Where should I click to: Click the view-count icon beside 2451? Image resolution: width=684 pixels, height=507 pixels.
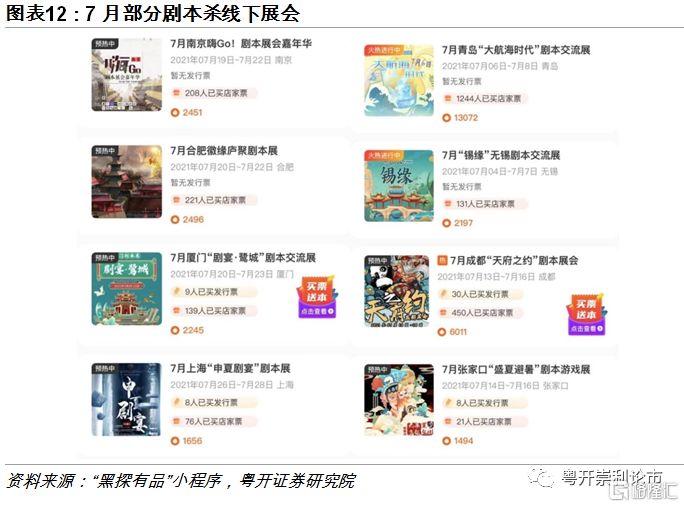(x=175, y=113)
